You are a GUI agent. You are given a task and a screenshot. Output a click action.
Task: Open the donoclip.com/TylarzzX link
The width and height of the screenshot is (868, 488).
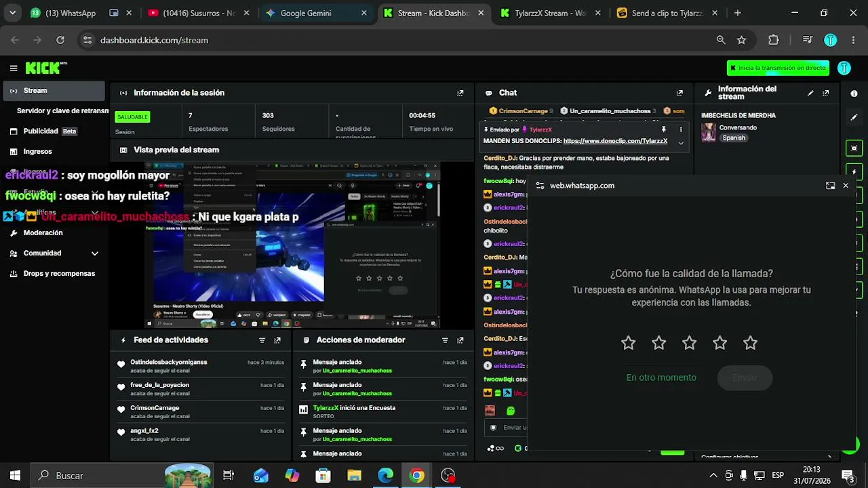point(615,141)
